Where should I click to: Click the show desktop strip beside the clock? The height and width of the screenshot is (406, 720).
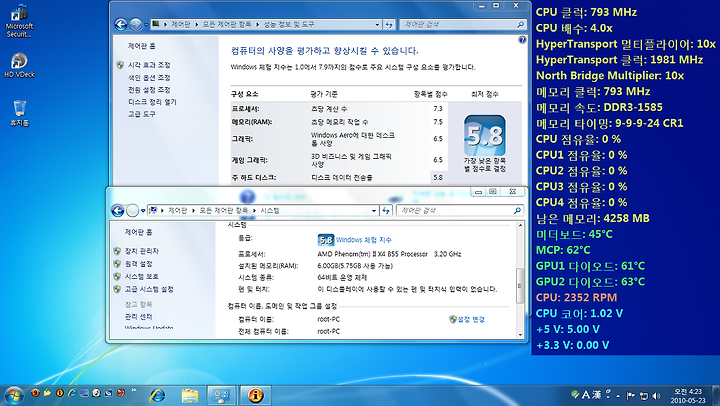(716, 395)
